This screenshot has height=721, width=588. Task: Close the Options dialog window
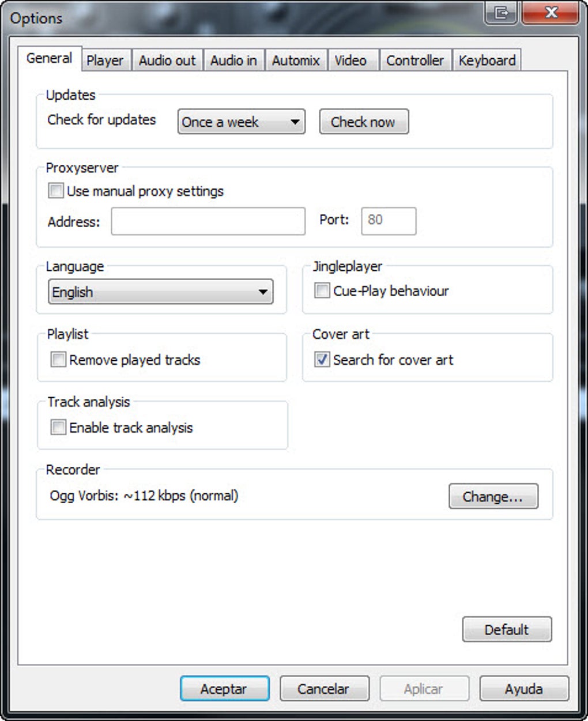(x=550, y=13)
